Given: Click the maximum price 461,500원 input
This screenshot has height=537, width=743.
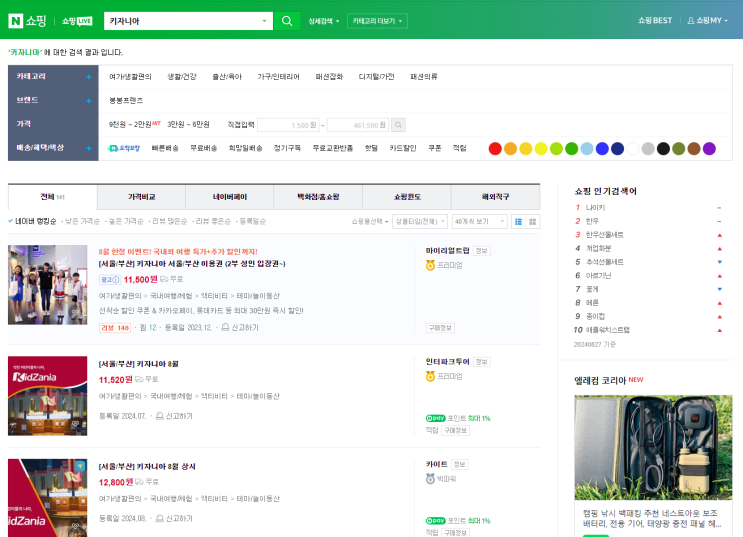Looking at the screenshot, I should [x=358, y=125].
